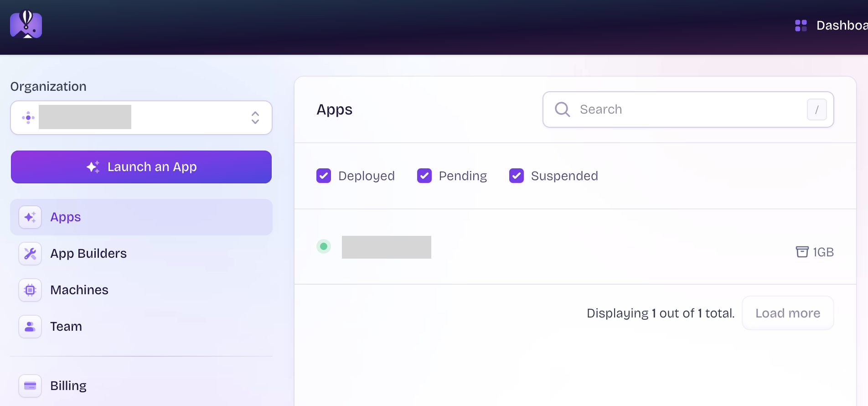
Task: Open the Dashboard link in header
Action: pos(831,26)
